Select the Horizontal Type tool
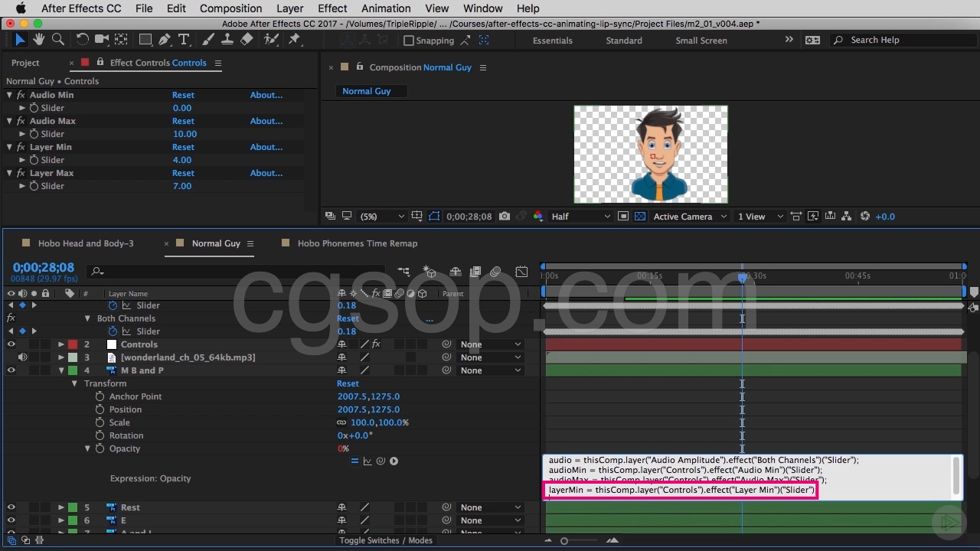Screen dimensions: 980x551 (184, 40)
